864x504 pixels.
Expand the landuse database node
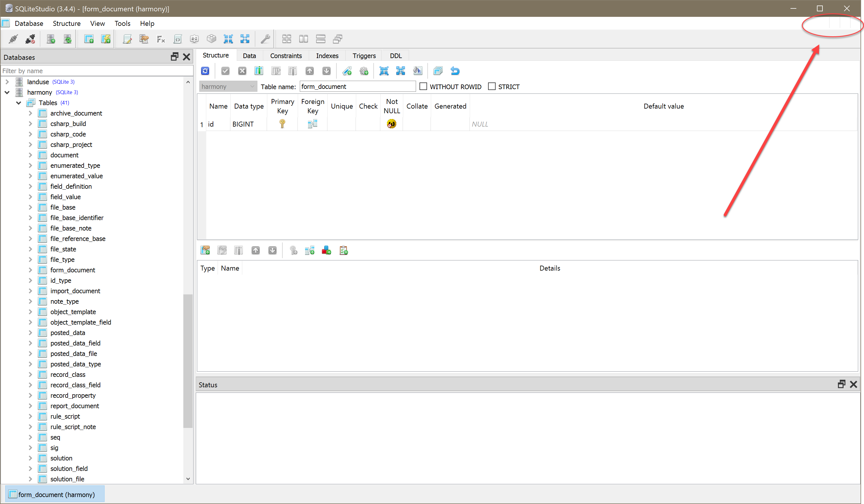pos(7,82)
